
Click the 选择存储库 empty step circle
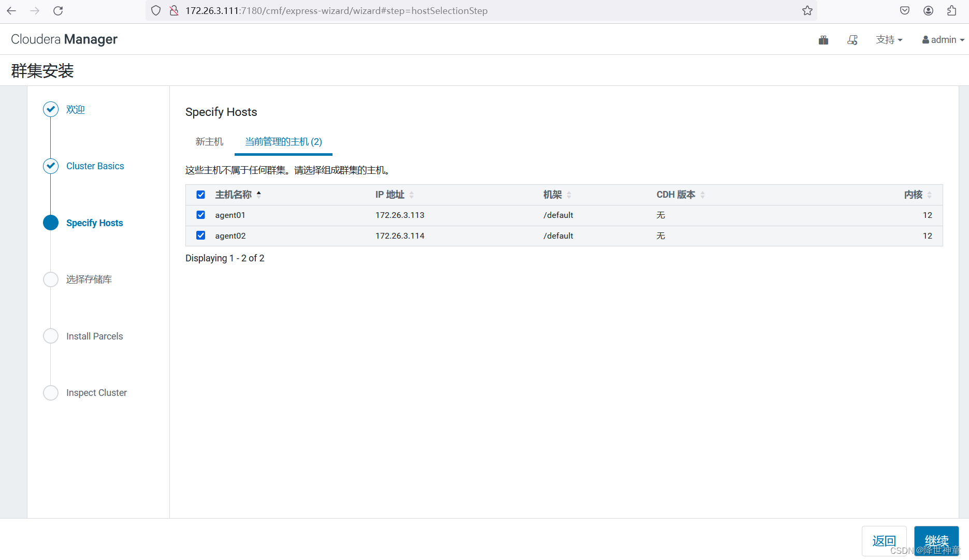click(51, 279)
